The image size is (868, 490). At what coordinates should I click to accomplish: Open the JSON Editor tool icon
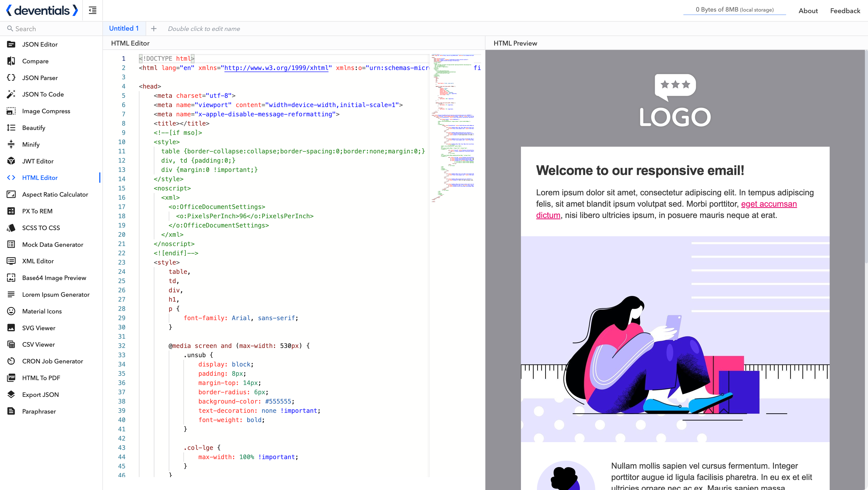click(11, 44)
